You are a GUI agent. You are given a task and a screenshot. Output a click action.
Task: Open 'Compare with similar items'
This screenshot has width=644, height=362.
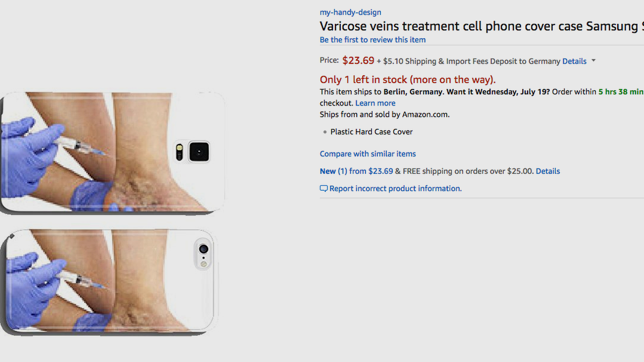coord(368,154)
